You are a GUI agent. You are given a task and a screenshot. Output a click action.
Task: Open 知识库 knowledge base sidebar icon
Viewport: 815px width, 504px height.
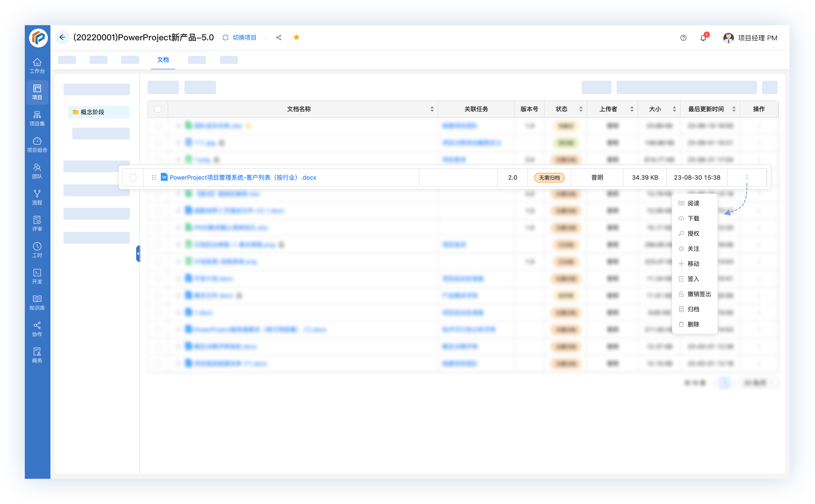(x=37, y=303)
